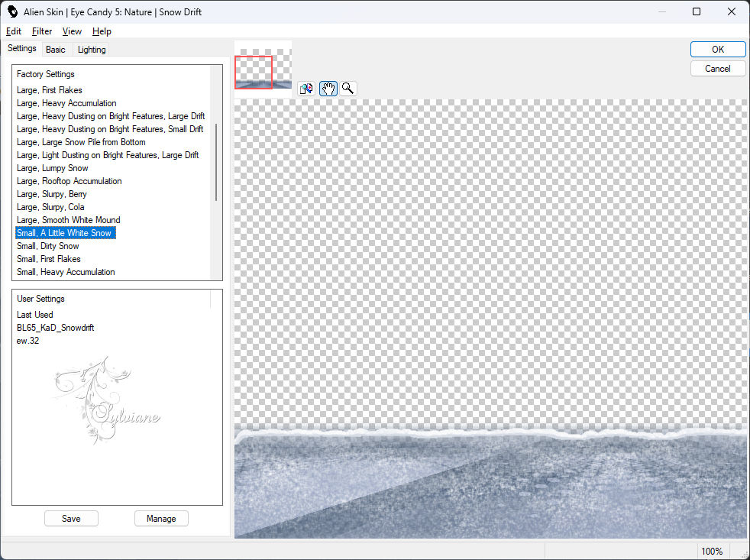The height and width of the screenshot is (560, 750).
Task: Open the Help menu
Action: coord(102,31)
